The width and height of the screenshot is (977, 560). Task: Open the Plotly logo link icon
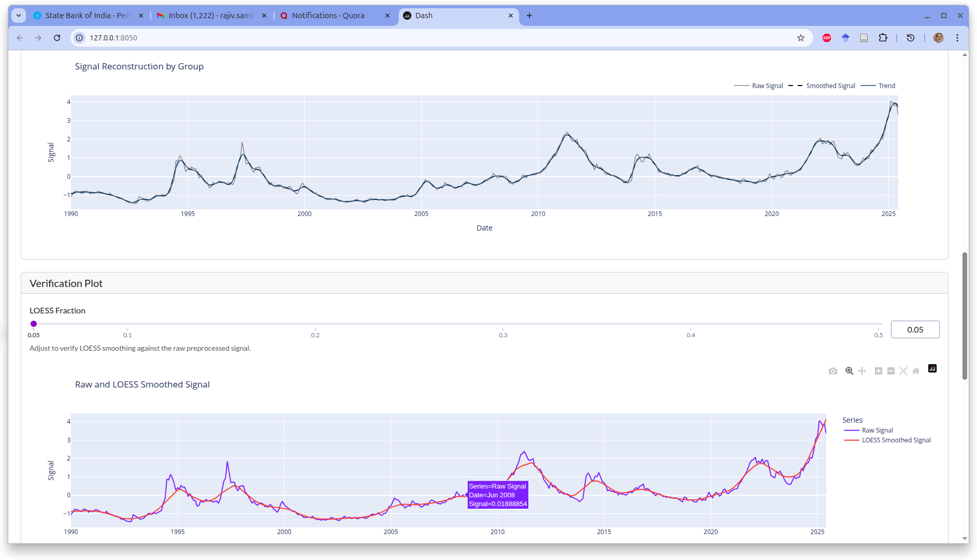click(932, 369)
